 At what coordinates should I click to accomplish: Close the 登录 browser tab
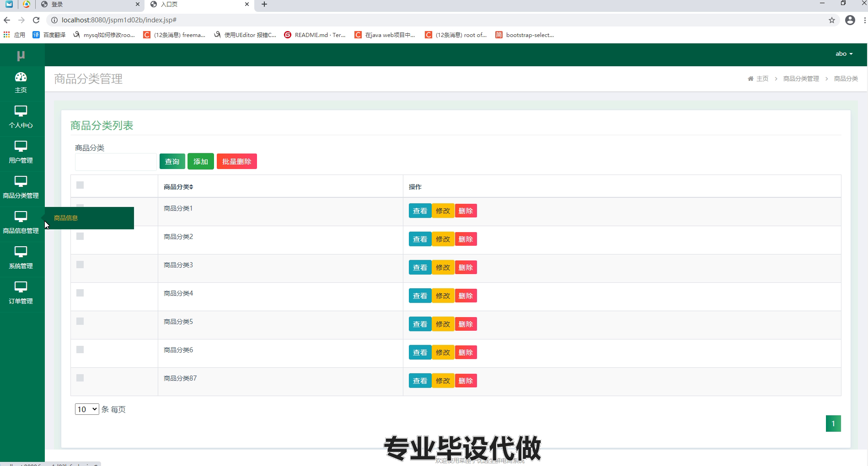click(138, 4)
